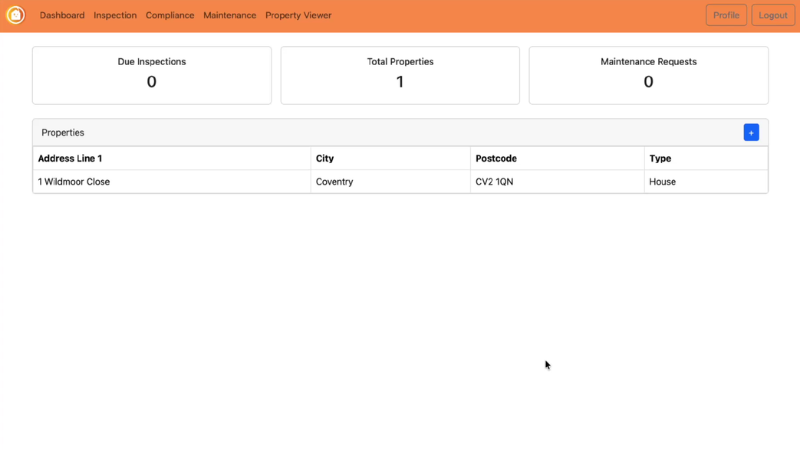Open the Compliance section
The image size is (800, 450).
(170, 15)
